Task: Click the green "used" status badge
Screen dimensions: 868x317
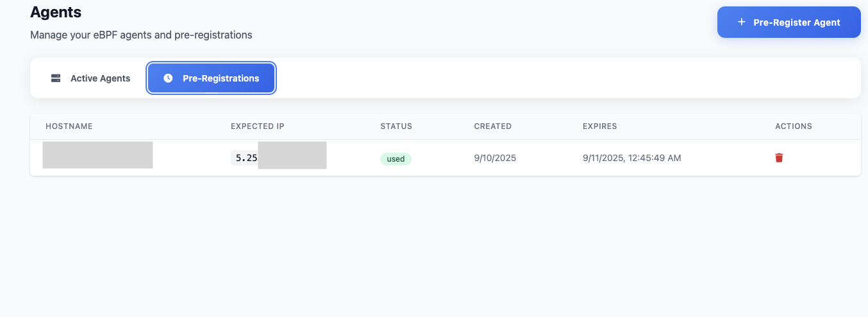Action: (396, 158)
